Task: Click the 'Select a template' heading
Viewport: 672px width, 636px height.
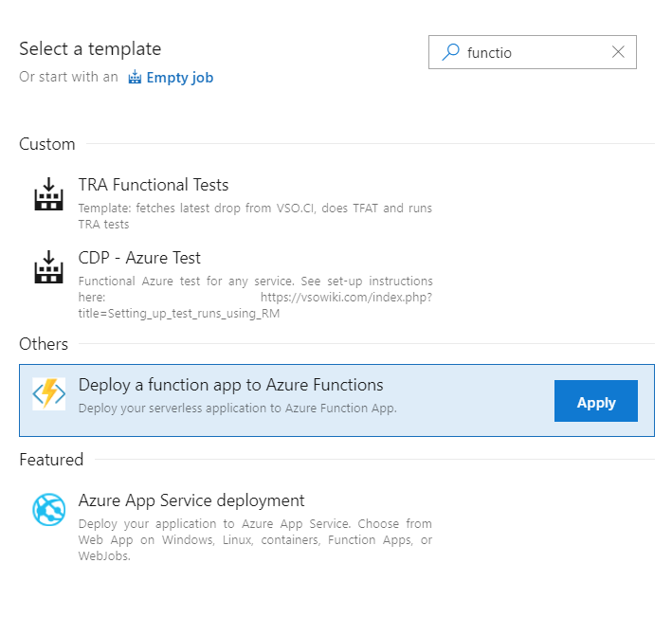Action: coord(90,48)
